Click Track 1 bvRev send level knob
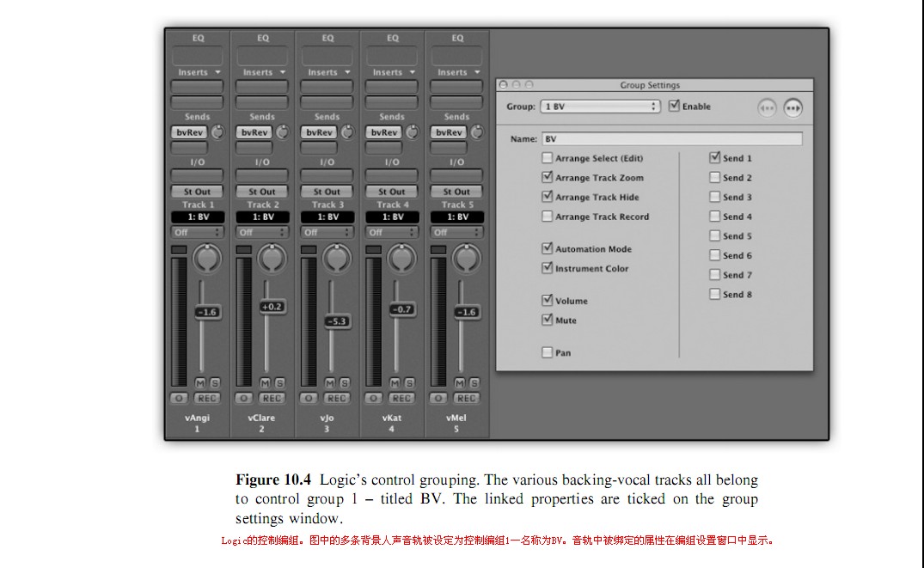 [x=217, y=132]
